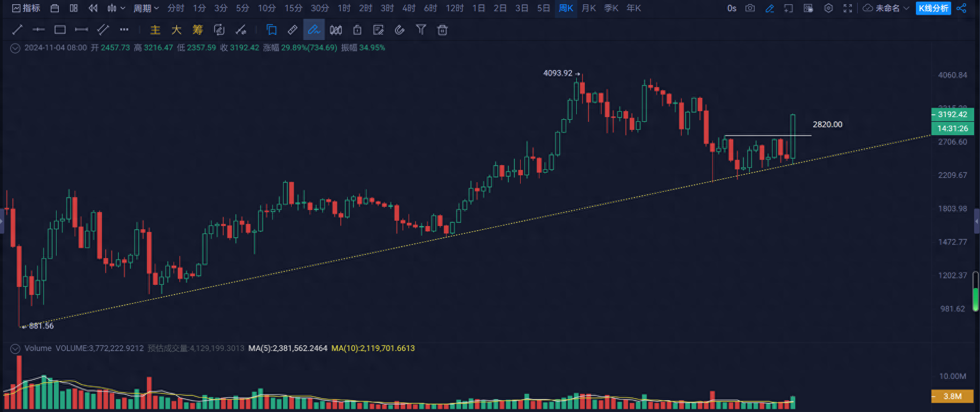Toggle lock drawings icon

(357, 30)
